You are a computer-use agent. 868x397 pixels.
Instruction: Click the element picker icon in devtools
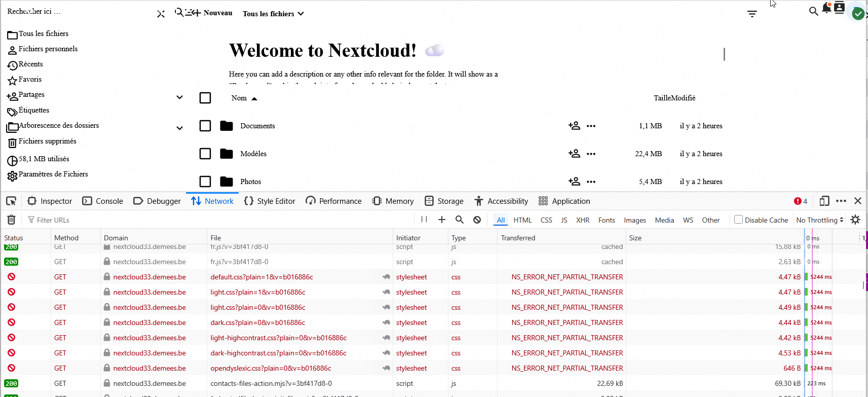(x=11, y=201)
